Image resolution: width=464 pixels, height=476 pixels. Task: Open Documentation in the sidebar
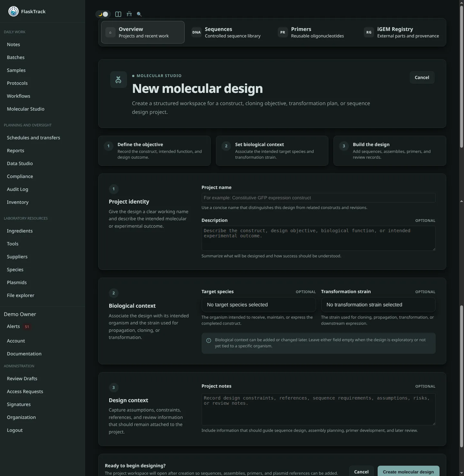coord(24,354)
